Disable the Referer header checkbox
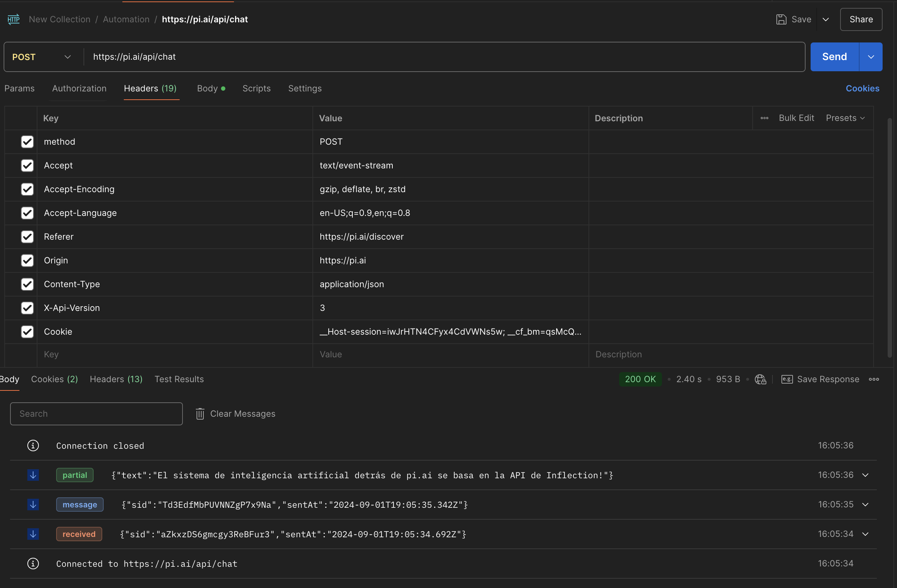 27,236
